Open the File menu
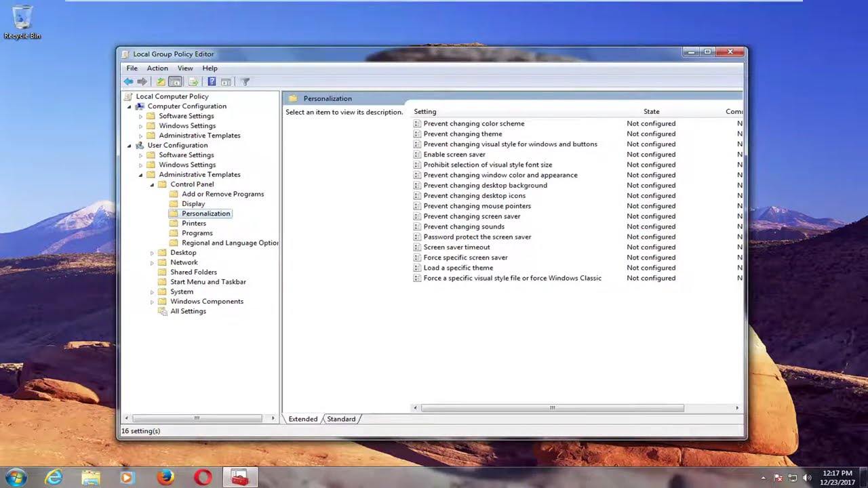This screenshot has width=868, height=488. (132, 68)
